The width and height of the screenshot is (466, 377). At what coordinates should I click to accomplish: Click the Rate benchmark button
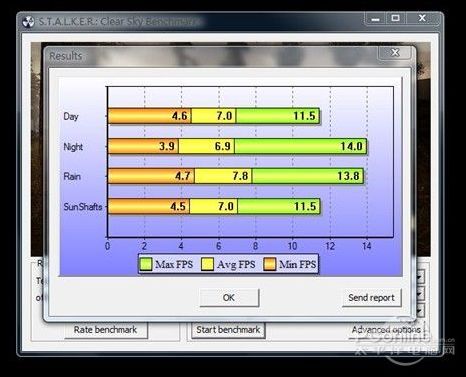point(106,330)
